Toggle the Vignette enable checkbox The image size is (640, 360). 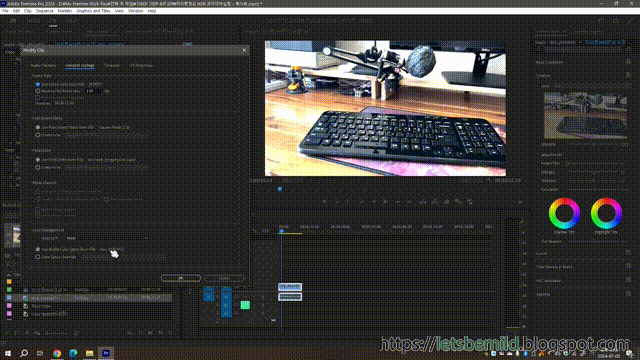coord(629,294)
